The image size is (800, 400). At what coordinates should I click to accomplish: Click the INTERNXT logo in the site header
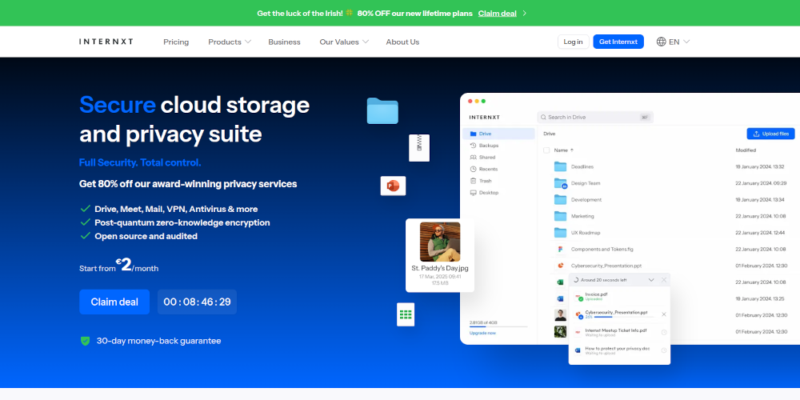[x=106, y=42]
